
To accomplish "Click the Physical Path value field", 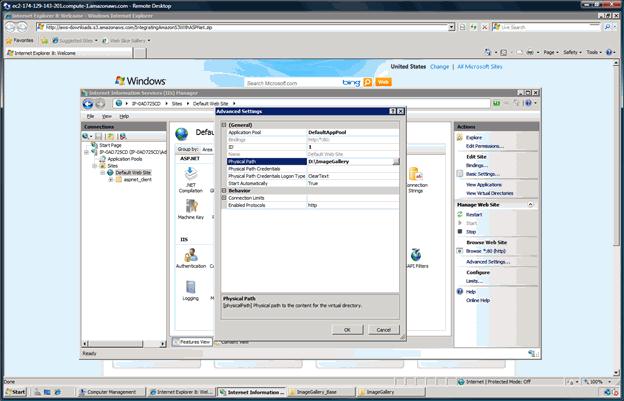I will [349, 162].
